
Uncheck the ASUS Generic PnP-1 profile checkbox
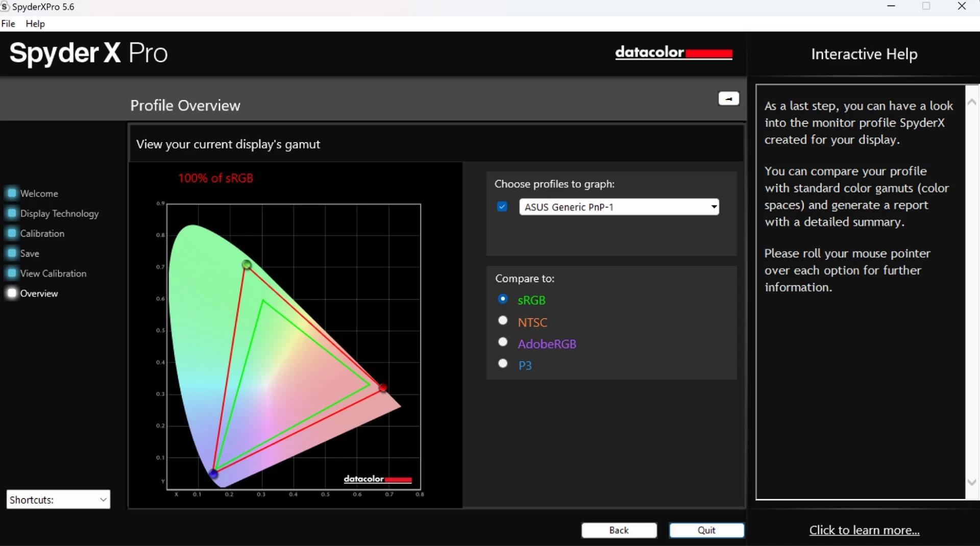502,207
